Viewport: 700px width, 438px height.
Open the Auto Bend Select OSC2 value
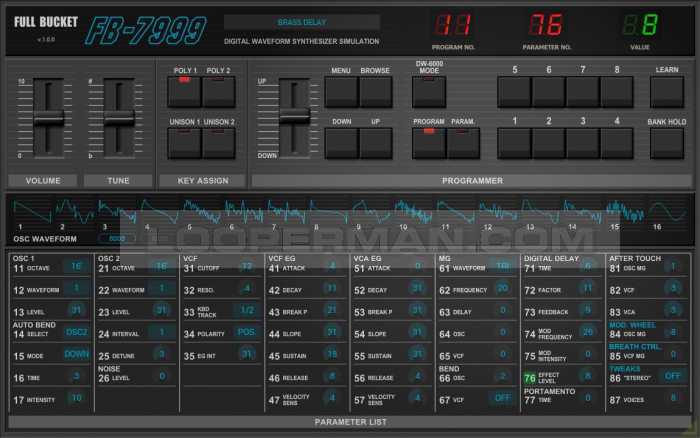pos(76,331)
